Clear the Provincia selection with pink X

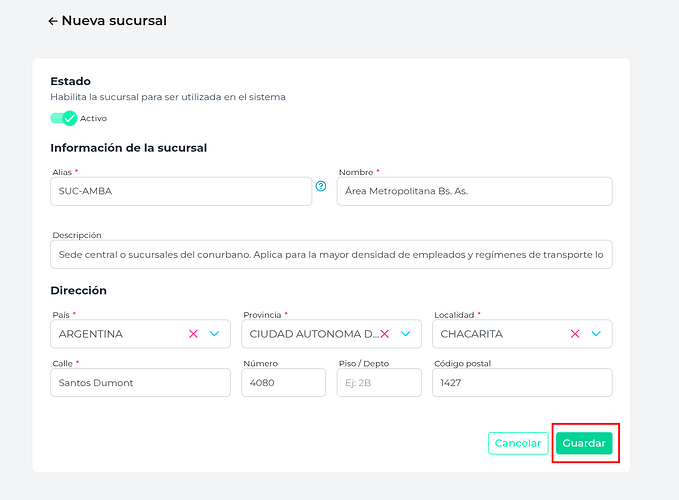point(385,334)
